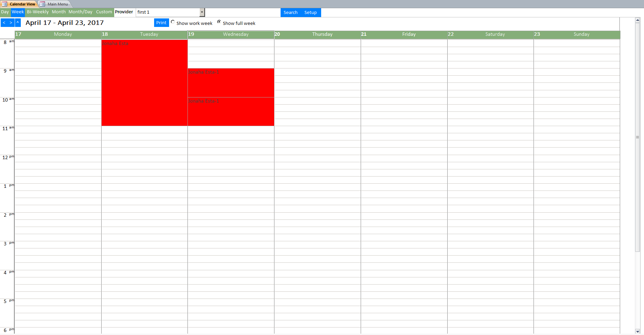Click the 22 Saturday day header
Viewport: 644px width, 335px height.
491,34
